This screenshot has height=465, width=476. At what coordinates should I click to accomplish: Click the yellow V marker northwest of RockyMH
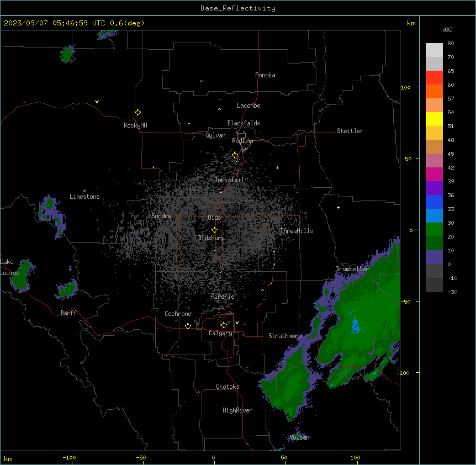point(97,102)
